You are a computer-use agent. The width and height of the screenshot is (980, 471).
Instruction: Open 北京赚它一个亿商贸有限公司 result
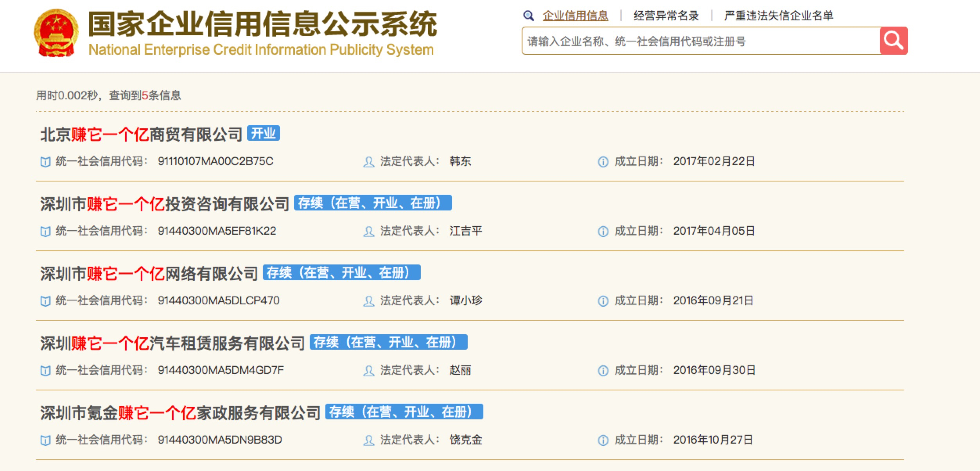142,134
